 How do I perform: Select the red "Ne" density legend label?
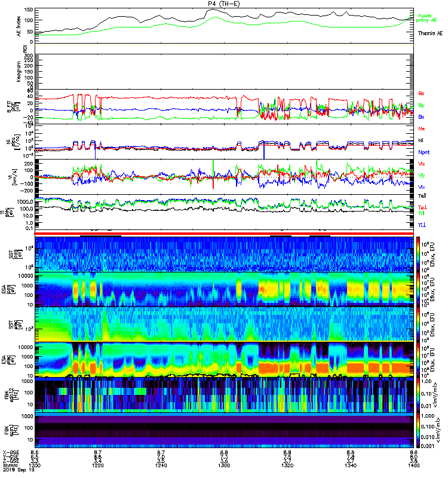pos(421,128)
